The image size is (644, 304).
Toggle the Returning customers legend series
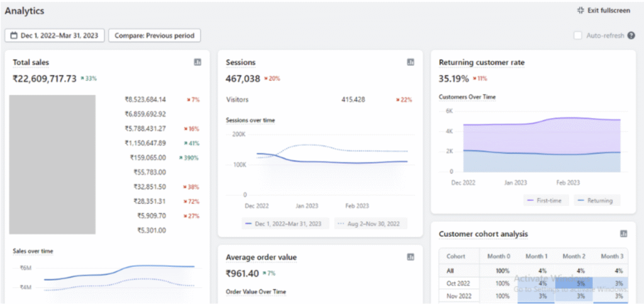click(597, 200)
